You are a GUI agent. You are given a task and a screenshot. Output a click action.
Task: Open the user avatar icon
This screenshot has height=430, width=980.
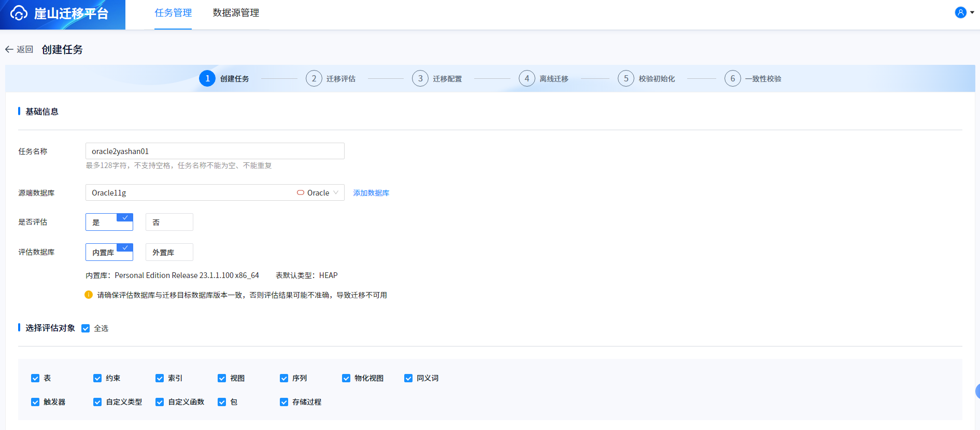[960, 12]
